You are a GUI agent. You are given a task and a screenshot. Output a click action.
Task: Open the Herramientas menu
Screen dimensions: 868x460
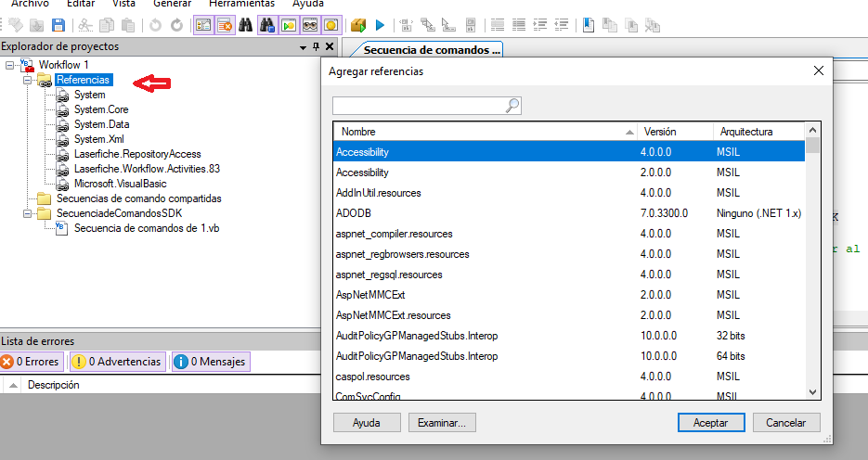241,4
